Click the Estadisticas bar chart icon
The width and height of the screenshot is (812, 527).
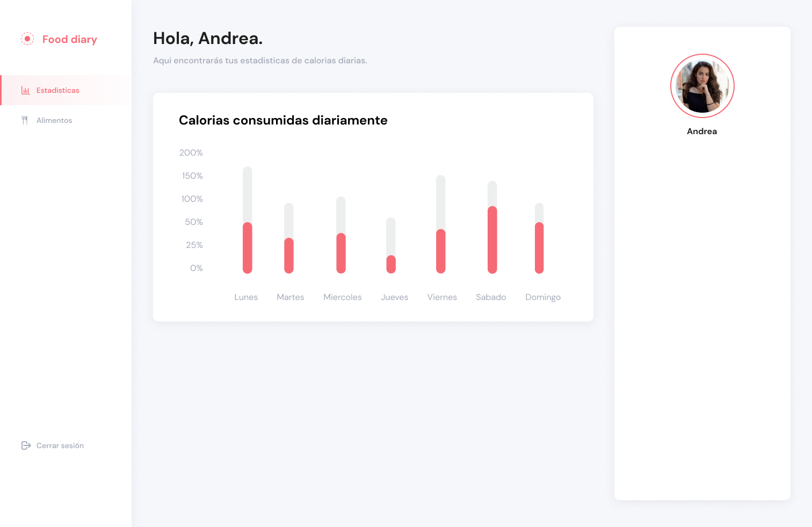tap(25, 90)
